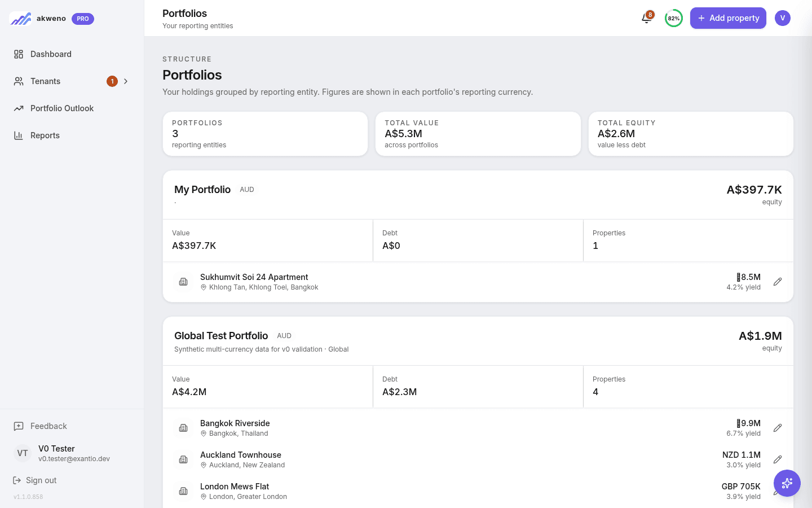Open the Tenants section

[x=72, y=81]
